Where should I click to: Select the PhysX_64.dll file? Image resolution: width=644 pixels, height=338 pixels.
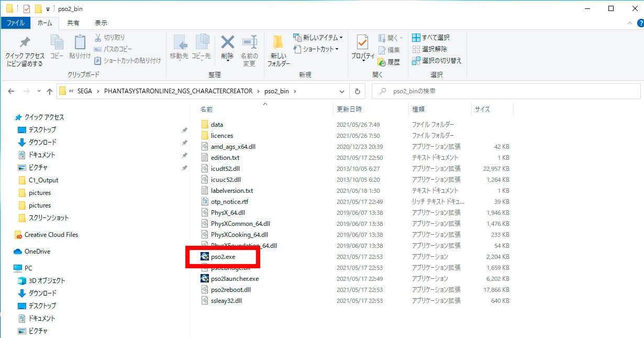228,213
